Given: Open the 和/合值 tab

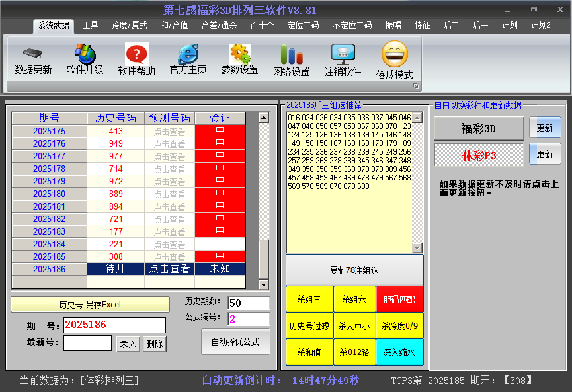Looking at the screenshot, I should [174, 26].
